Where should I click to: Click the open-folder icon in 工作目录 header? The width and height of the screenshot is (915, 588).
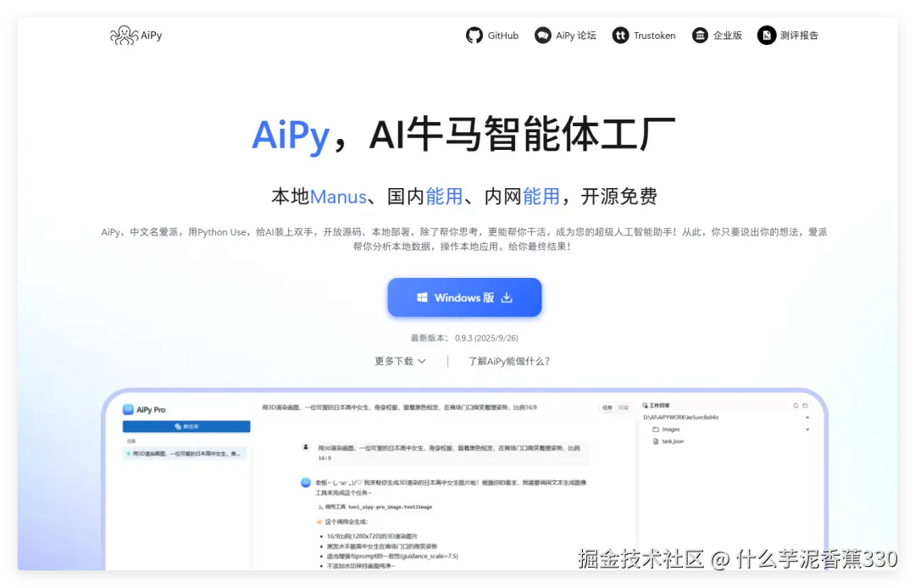[806, 406]
